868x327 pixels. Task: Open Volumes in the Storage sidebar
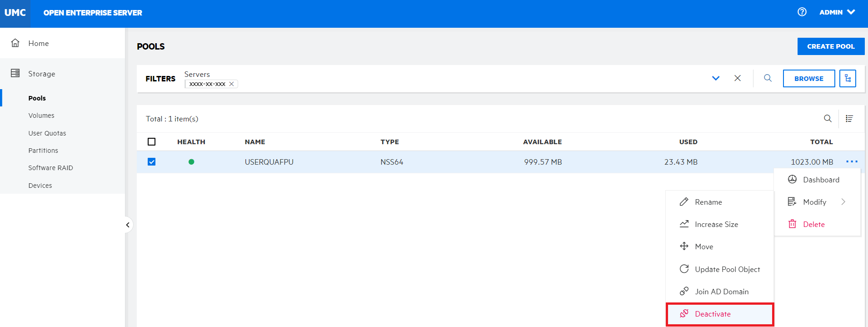(41, 116)
